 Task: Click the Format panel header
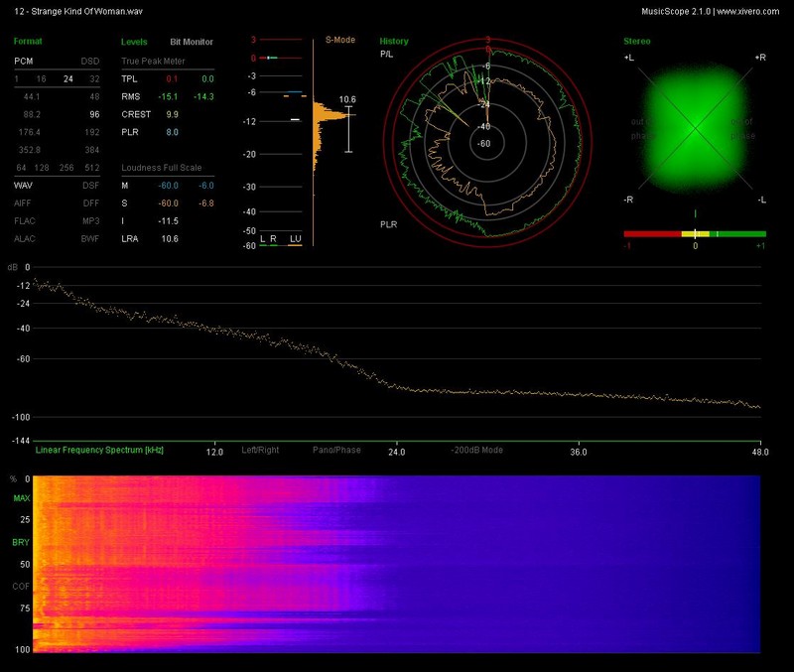point(28,42)
